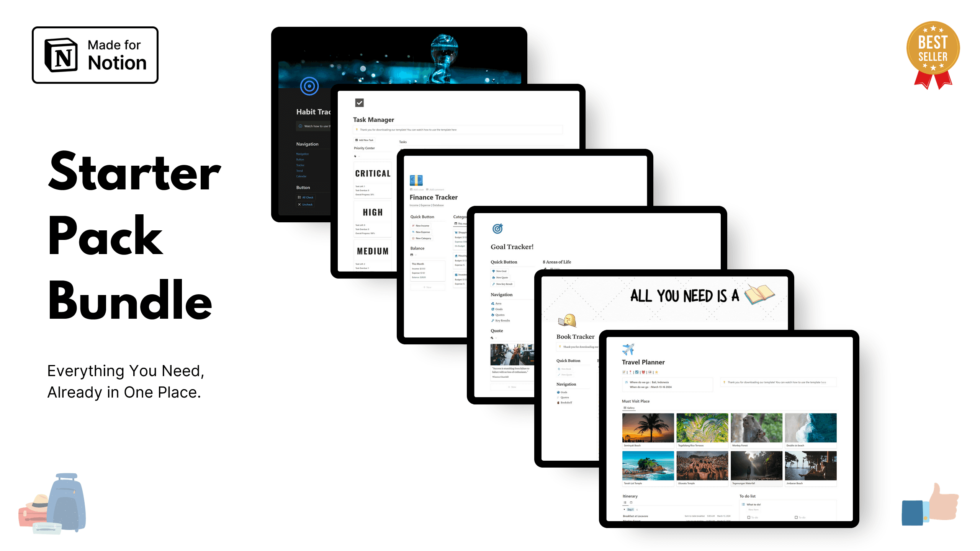Click the Task Manager checkbox icon
This screenshot has height=551, width=980.
[x=360, y=102]
